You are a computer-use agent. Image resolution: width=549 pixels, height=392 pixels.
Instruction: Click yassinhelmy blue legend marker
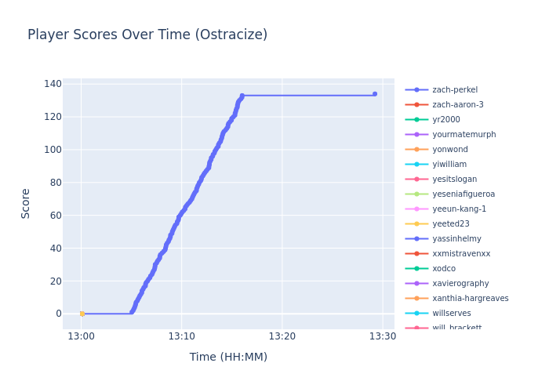coord(416,239)
